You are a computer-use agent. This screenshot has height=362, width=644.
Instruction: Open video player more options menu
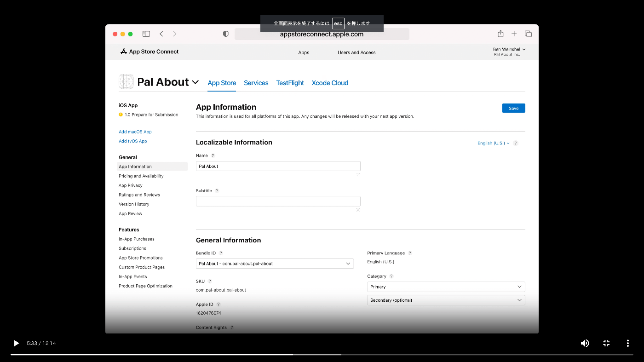point(627,343)
